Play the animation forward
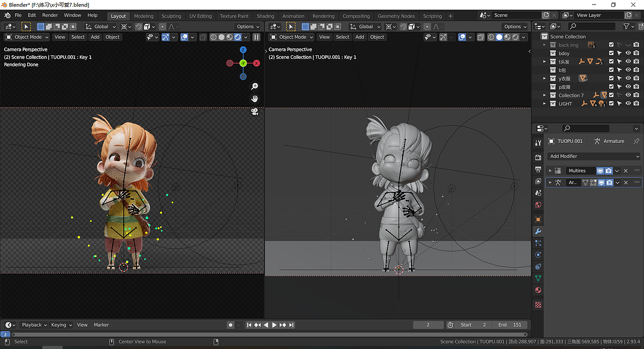The width and height of the screenshot is (644, 349). tap(274, 325)
